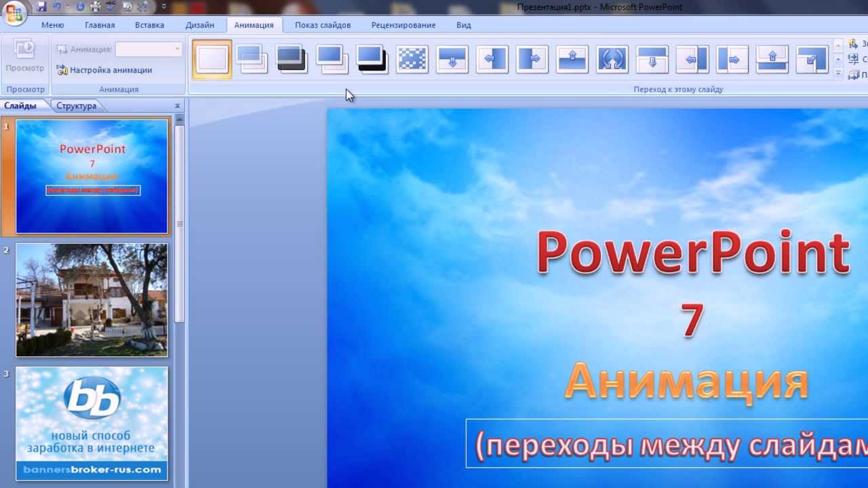Apply the Fade Smoothly transition
This screenshot has height=488, width=868.
pos(252,59)
